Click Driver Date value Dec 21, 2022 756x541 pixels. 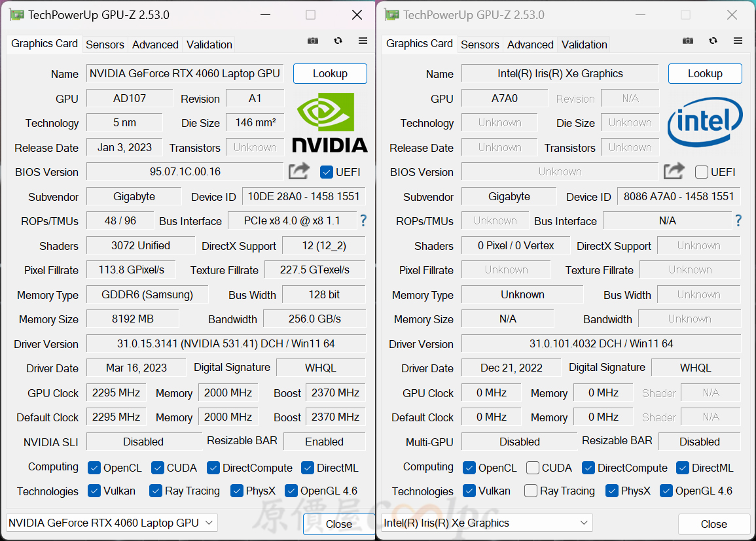point(512,368)
